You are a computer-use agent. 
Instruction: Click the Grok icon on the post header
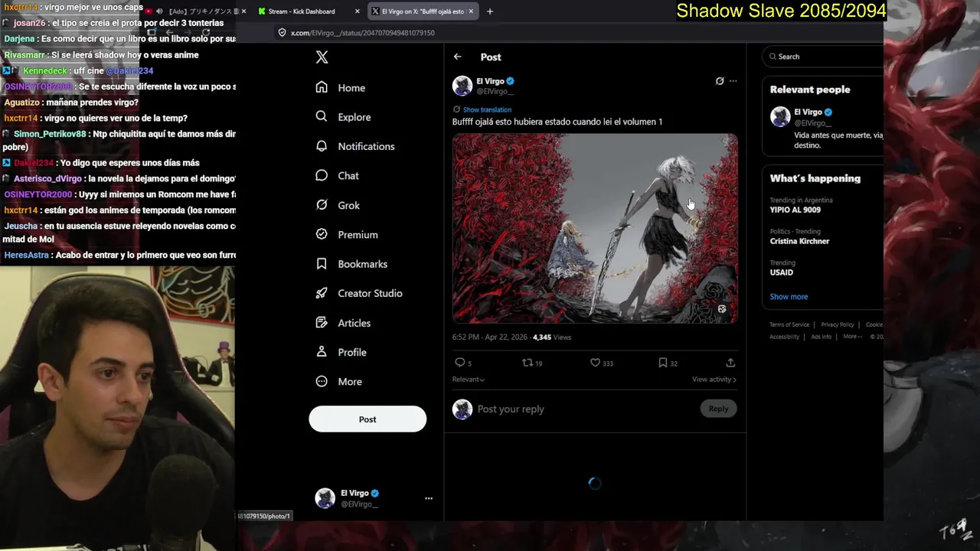point(720,81)
